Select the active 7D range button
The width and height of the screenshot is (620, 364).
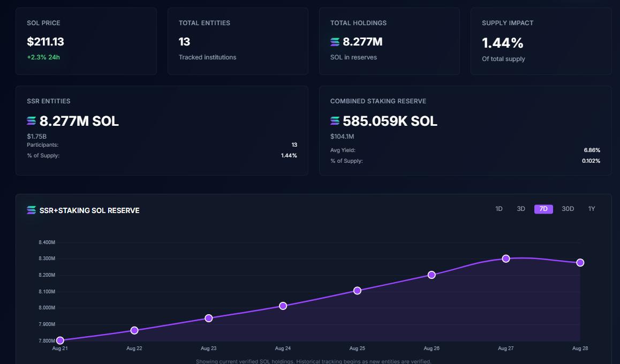pos(543,209)
